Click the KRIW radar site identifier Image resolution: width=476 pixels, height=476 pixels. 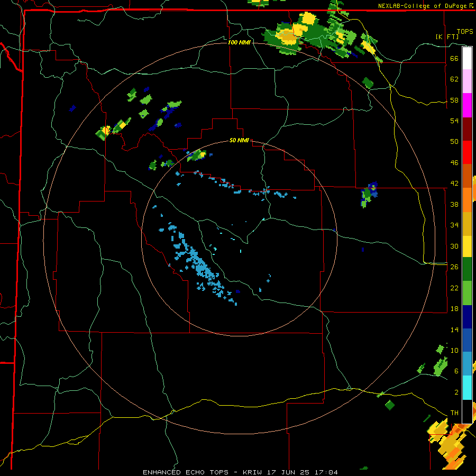tap(253, 472)
